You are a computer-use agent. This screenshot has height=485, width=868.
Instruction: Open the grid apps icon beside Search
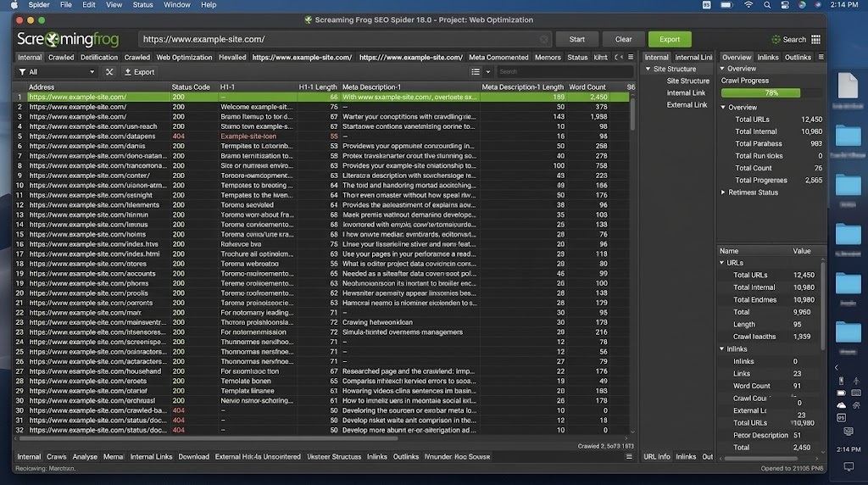click(815, 39)
